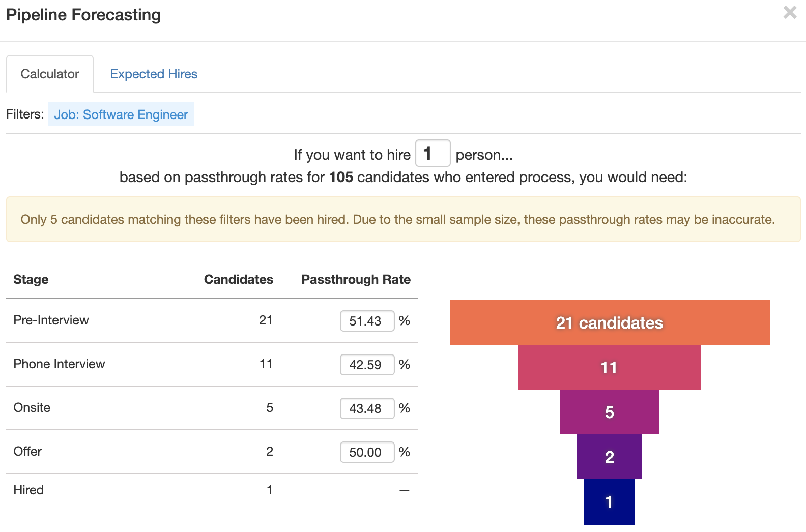Click the Candidates column header
Image resolution: width=806 pixels, height=532 pixels.
[x=238, y=280]
